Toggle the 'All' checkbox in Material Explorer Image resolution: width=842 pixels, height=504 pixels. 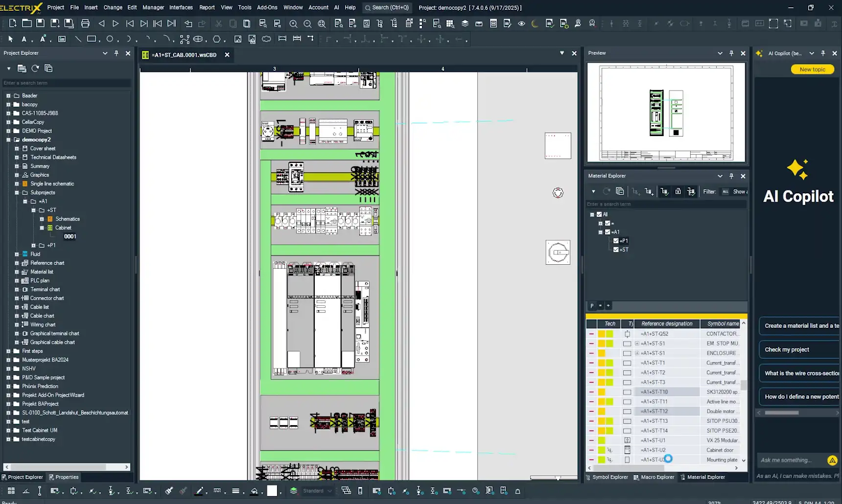pos(599,214)
